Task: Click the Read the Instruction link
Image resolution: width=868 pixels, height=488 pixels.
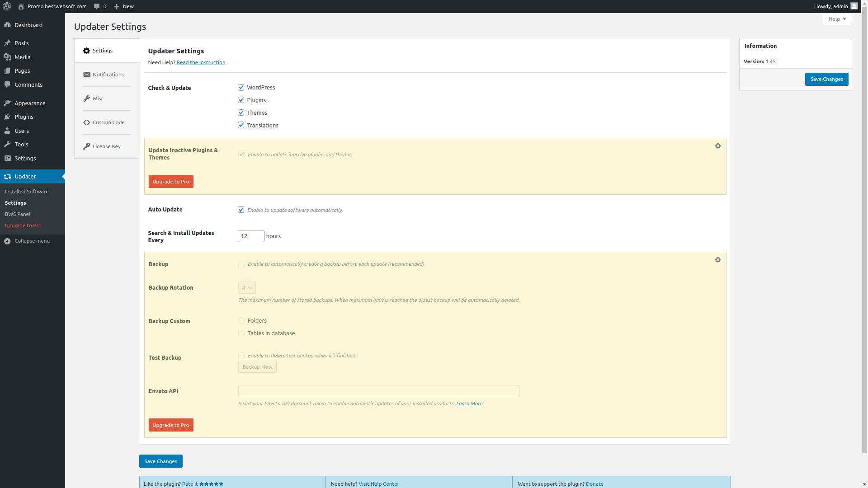Action: pos(200,62)
